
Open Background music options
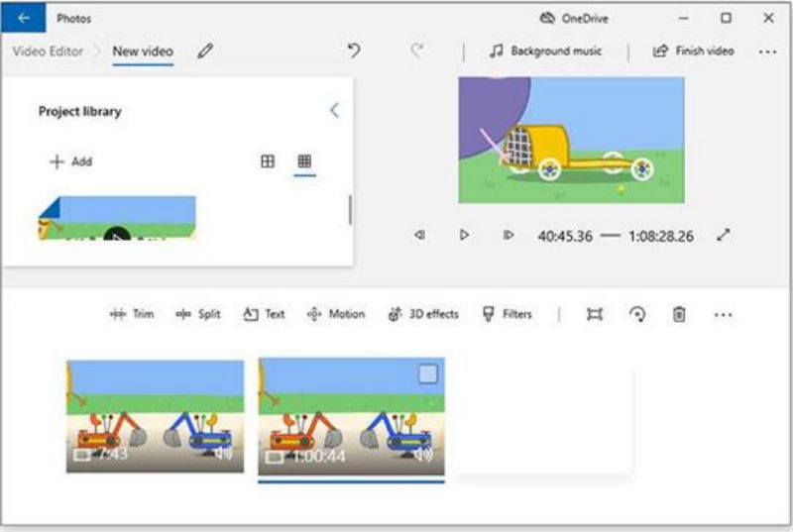point(546,51)
